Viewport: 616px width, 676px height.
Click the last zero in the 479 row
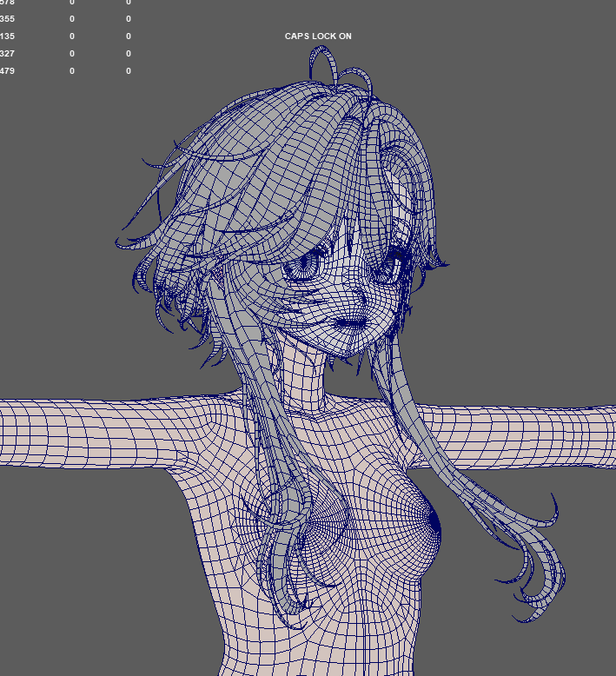129,70
